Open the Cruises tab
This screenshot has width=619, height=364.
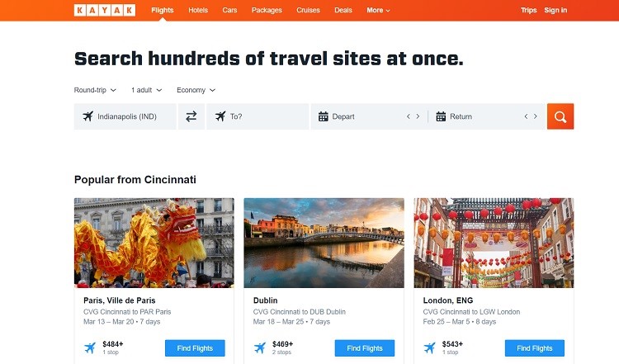pos(308,10)
